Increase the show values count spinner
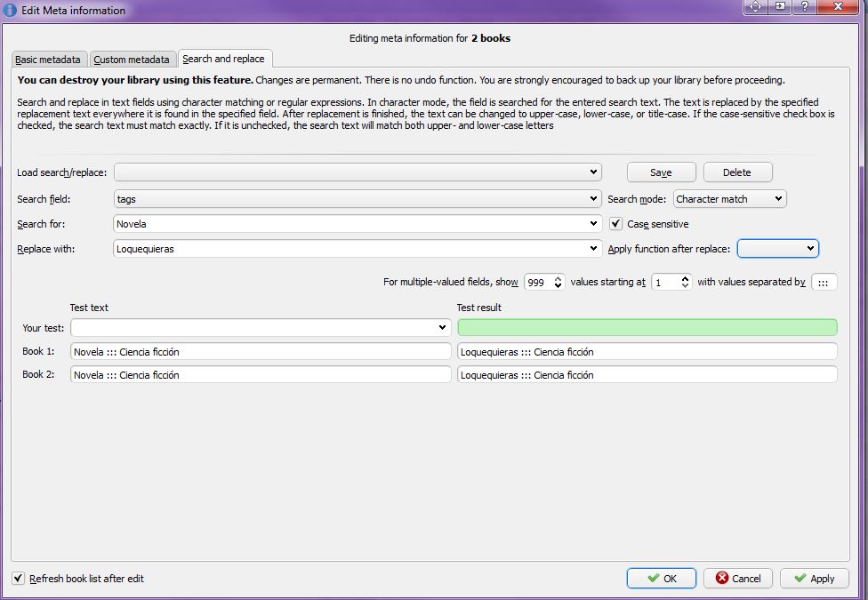Viewport: 868px width, 600px height. click(x=558, y=278)
